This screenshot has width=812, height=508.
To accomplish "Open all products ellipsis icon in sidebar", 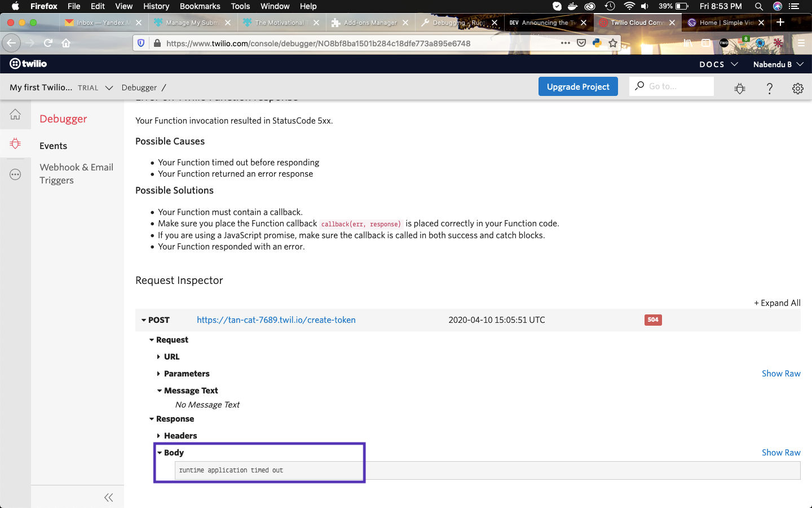I will 15,174.
